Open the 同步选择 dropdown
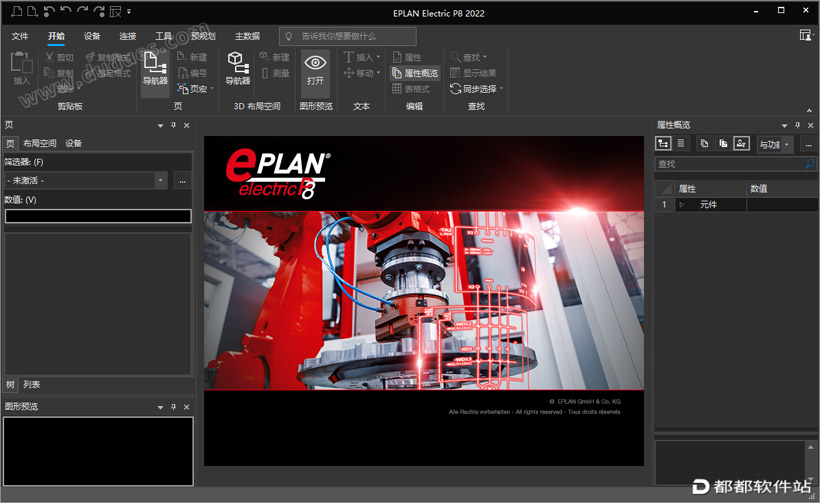The height and width of the screenshot is (503, 820). [x=501, y=88]
